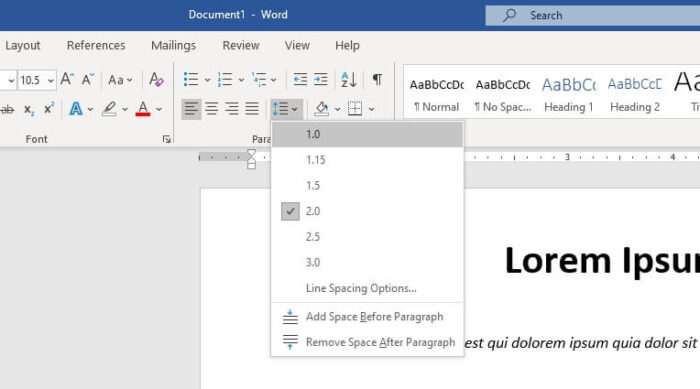The height and width of the screenshot is (389, 700).
Task: Open the View tab
Action: (x=297, y=46)
